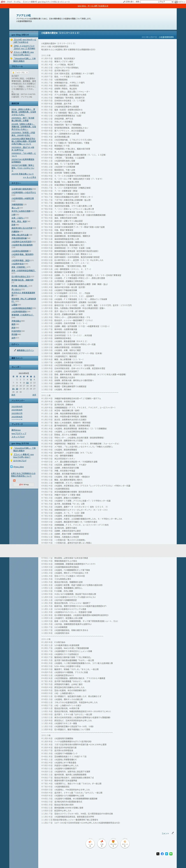This screenshot has width=186, height=868.
Task: Share the post on Facebook
Action: [162, 854]
